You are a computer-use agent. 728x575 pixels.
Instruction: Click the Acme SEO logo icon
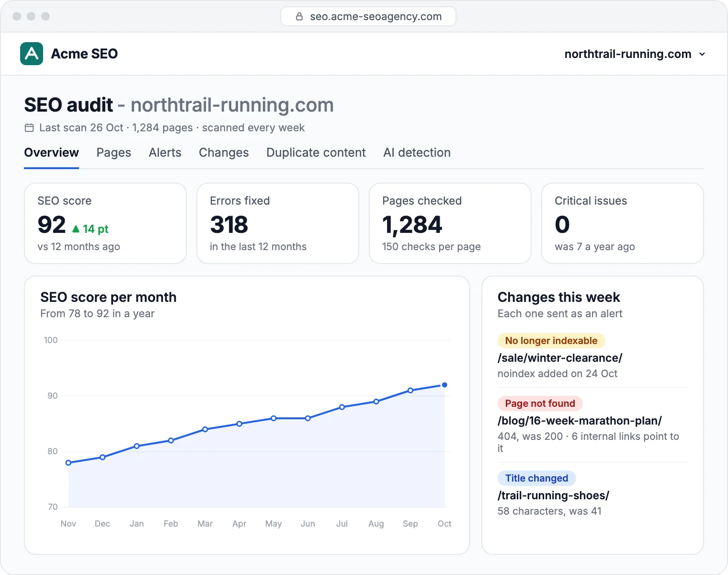[32, 54]
